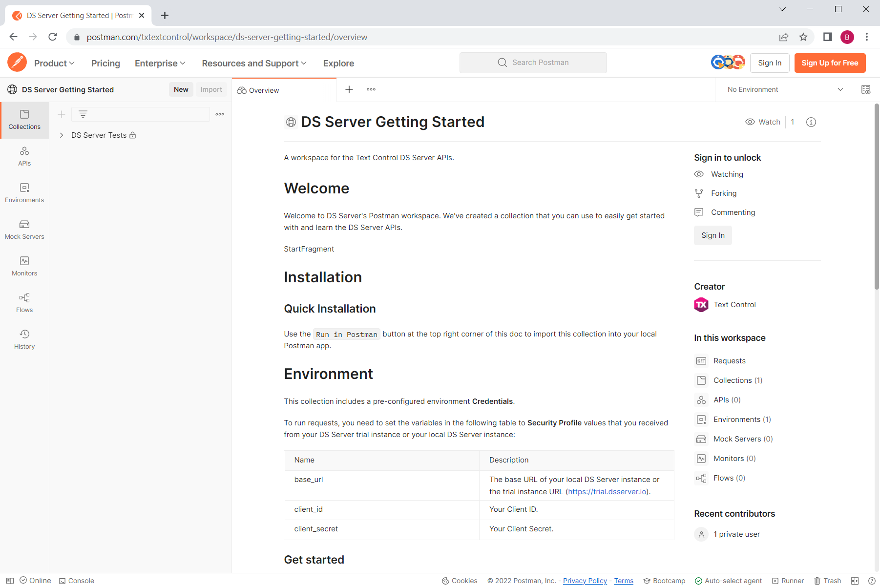Open a new tab with plus icon

click(349, 89)
